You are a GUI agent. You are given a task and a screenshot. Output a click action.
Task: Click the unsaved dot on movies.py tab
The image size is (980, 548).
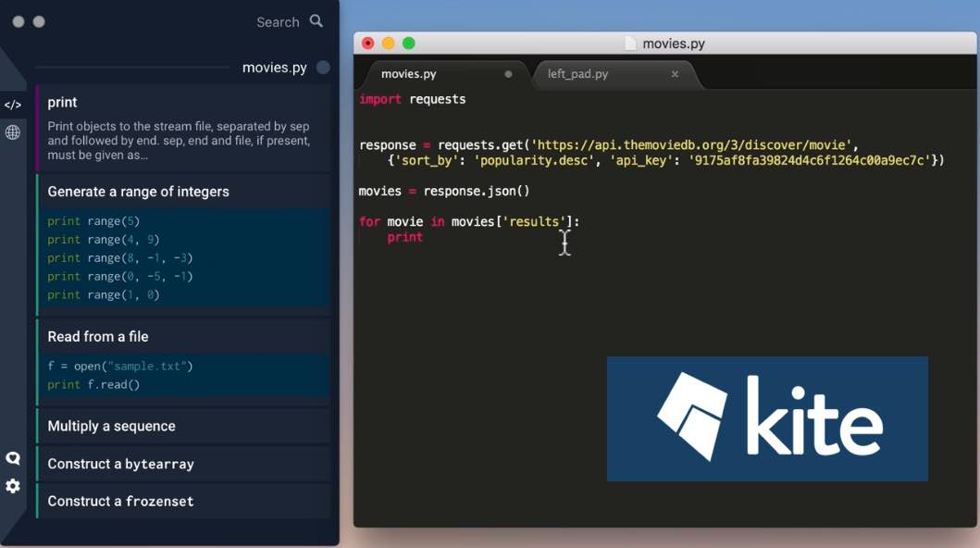click(x=508, y=74)
